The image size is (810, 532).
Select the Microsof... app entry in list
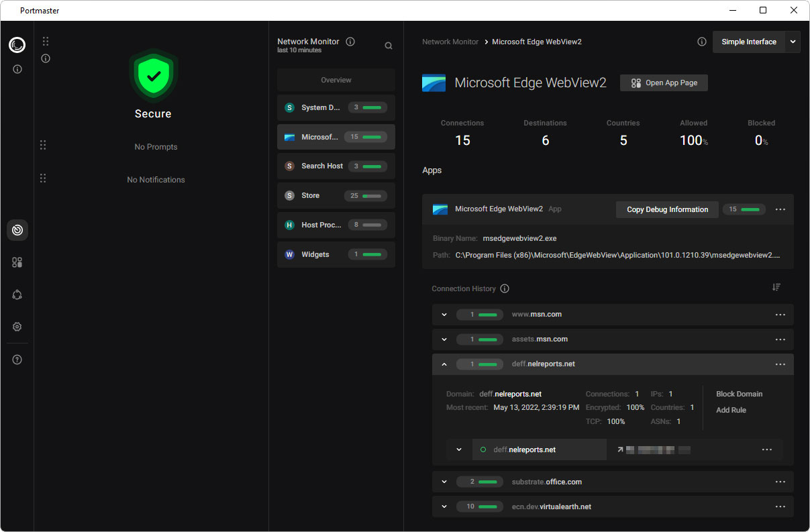[336, 137]
